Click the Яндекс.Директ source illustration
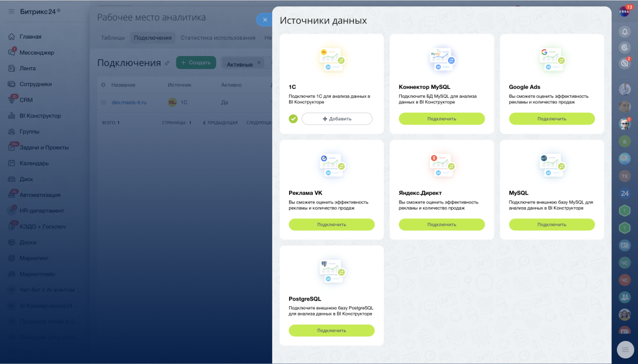 (442, 165)
